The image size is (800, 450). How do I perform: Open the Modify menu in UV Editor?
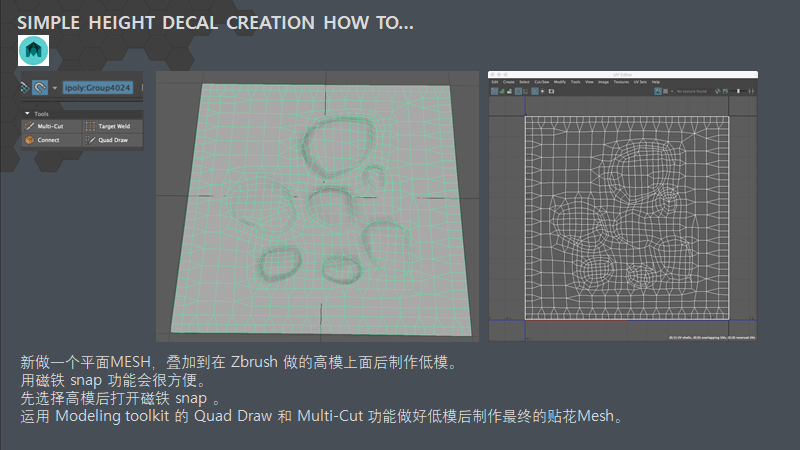coord(559,82)
